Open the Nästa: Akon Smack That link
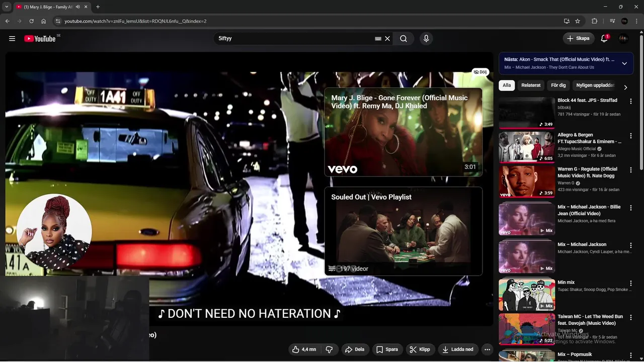This screenshot has height=362, width=644. (559, 59)
